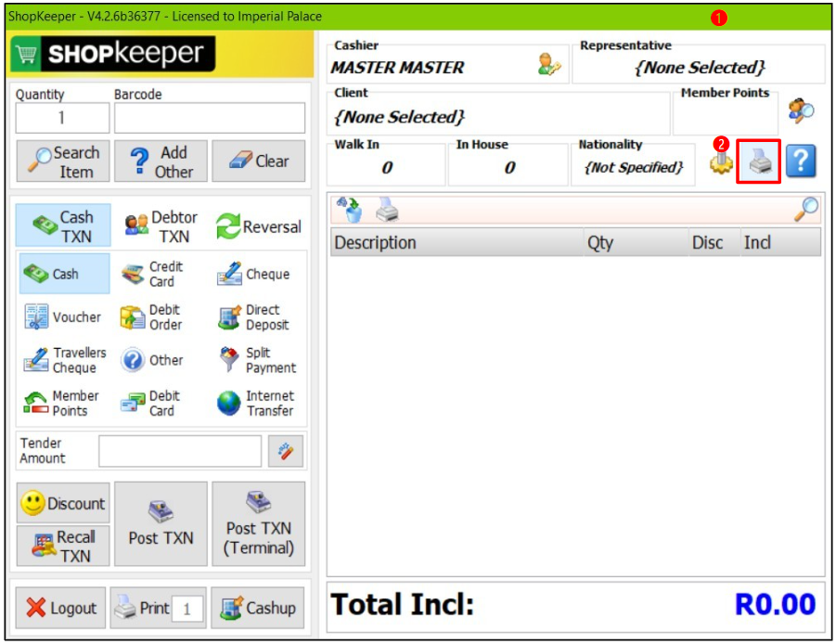Click the Post TXN button

(x=161, y=524)
